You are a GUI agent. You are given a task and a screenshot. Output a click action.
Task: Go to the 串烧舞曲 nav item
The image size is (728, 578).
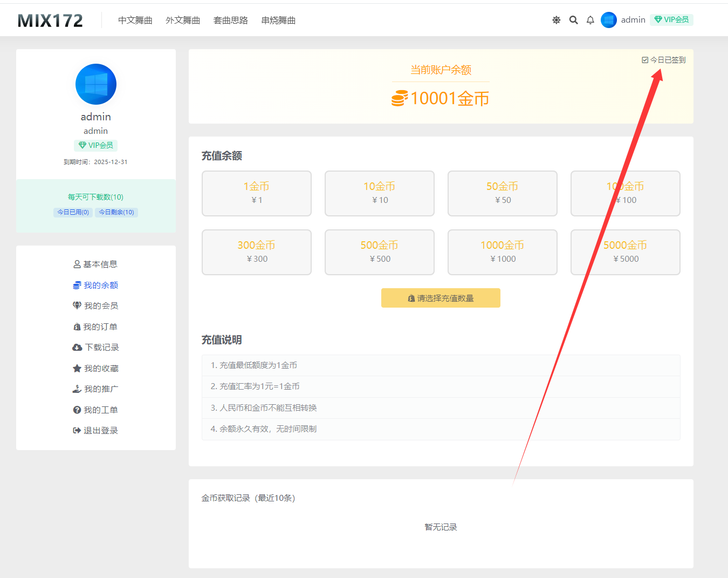pos(278,21)
